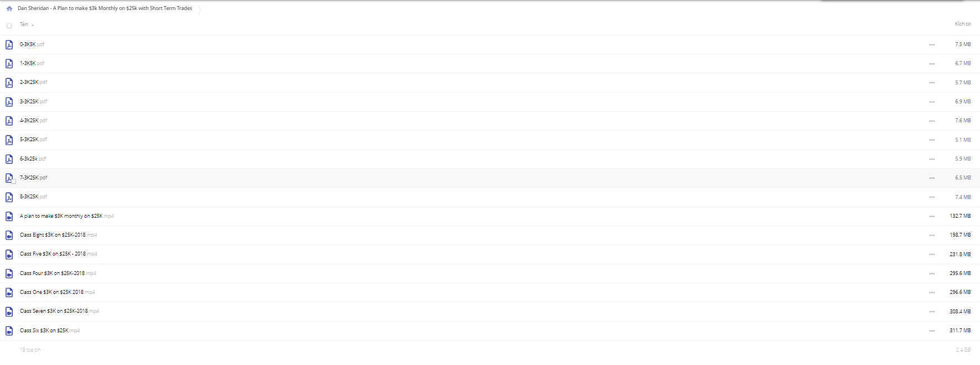Click the PDF icon of 3-3K25K.pdf
The image size is (980, 365).
pos(9,102)
